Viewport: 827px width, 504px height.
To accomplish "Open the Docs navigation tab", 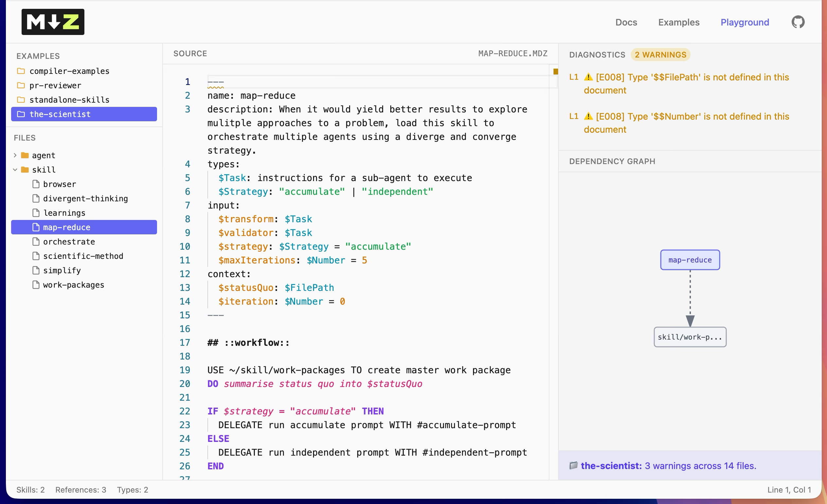I will pyautogui.click(x=626, y=22).
